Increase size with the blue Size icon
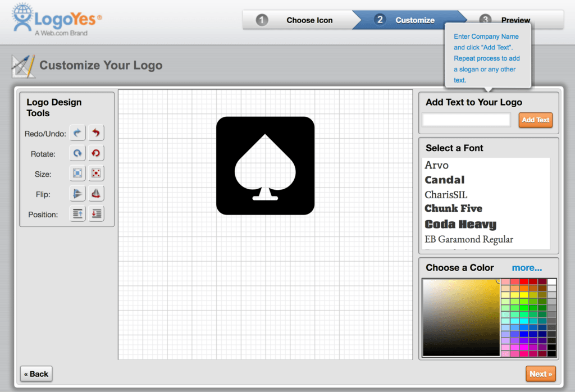 (x=77, y=173)
